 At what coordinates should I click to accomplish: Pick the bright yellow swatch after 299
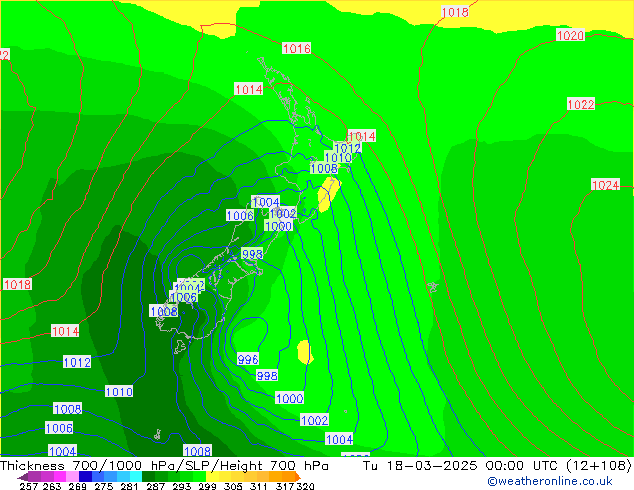[212, 476]
